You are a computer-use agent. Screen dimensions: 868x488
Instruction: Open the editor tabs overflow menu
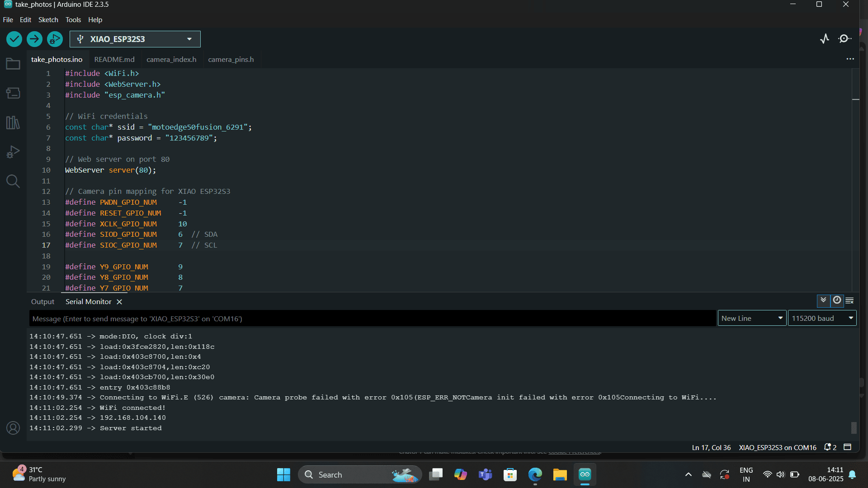pyautogui.click(x=850, y=59)
